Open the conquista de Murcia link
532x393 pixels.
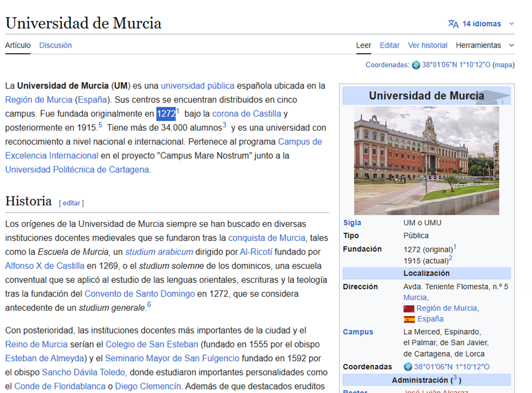coord(267,238)
